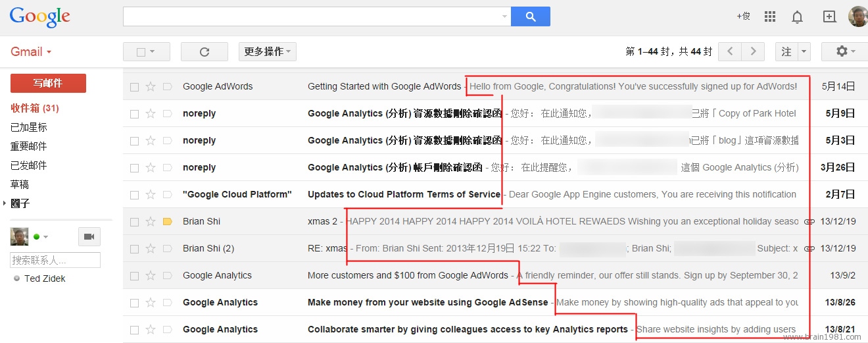The image size is (868, 343).
Task: Star the Brian Shi (2) email
Action: click(x=150, y=248)
